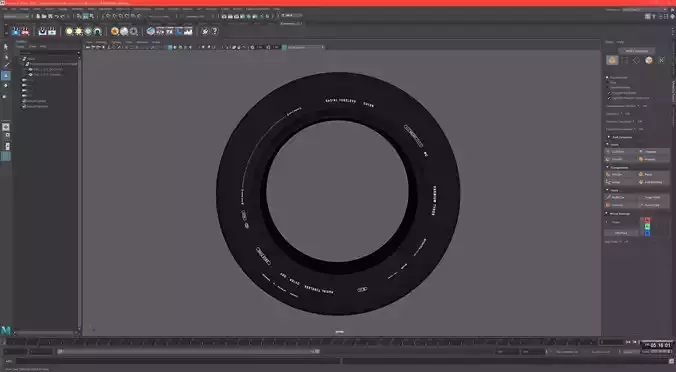Image resolution: width=676 pixels, height=372 pixels.
Task: Open the Outliner Display menu
Action: 20,47
